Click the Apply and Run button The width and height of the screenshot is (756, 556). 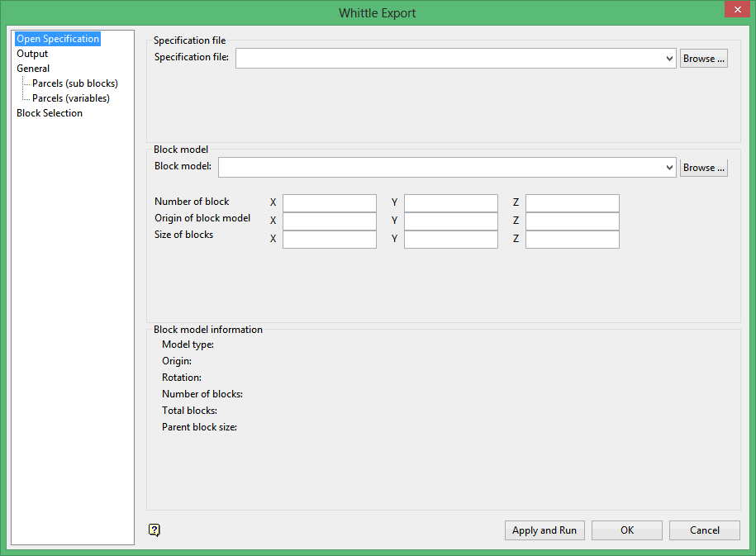coord(544,530)
